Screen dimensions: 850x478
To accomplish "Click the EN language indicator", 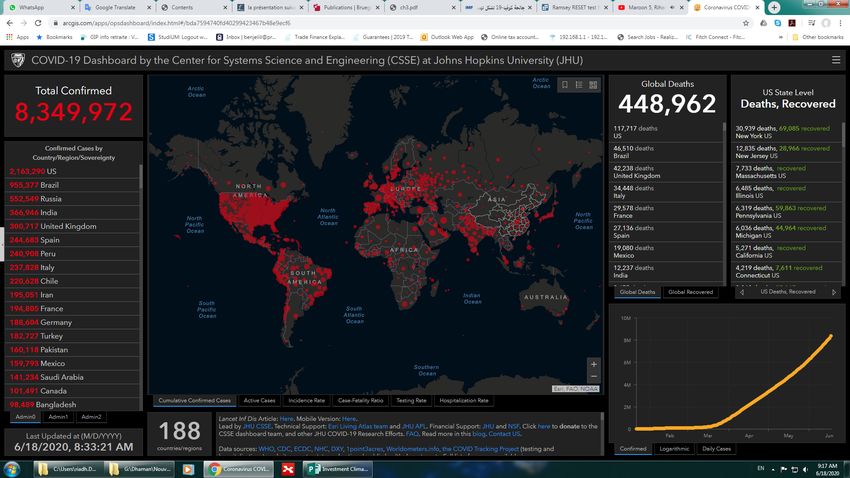I will pyautogui.click(x=761, y=468).
